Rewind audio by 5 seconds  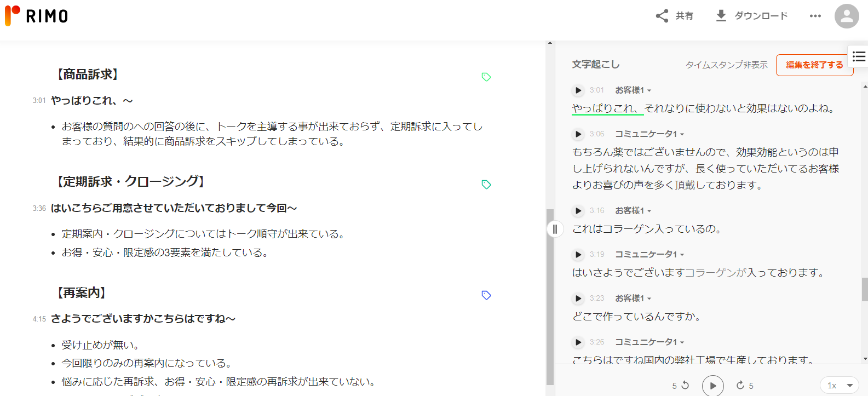point(681,386)
